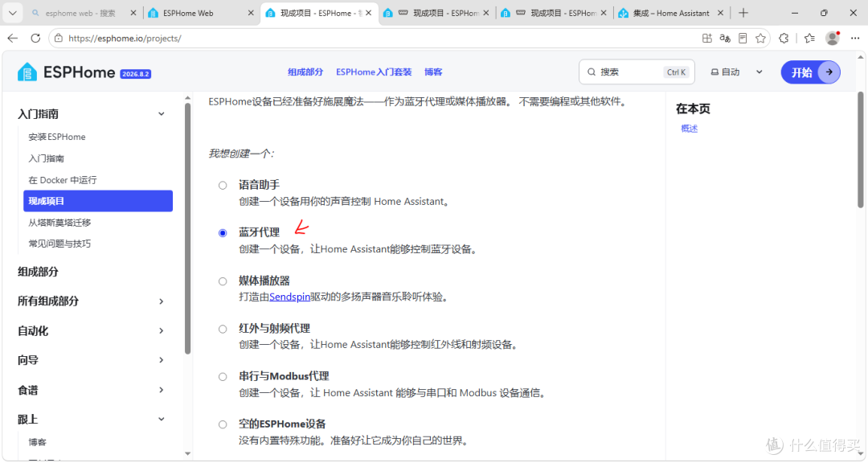Open the Sendspin link

289,297
